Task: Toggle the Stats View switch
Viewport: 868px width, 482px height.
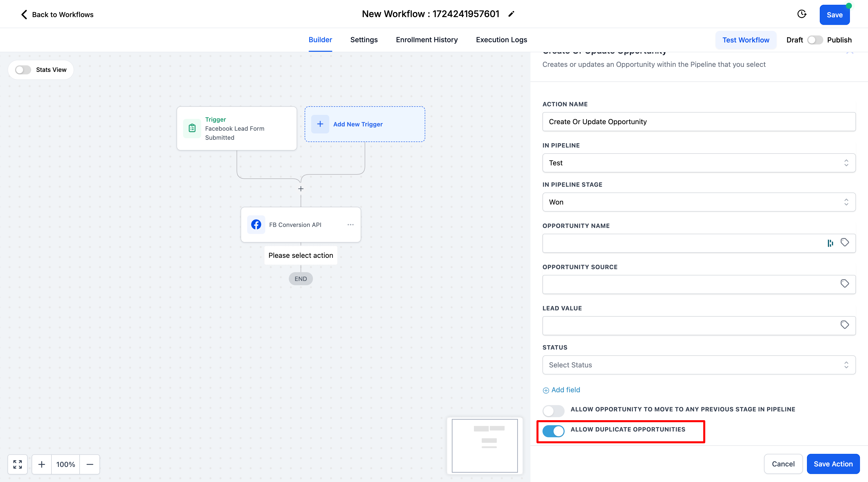Action: (23, 70)
